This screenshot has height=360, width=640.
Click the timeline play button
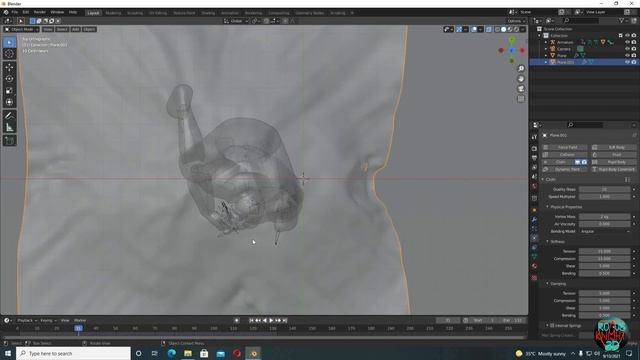click(x=271, y=320)
